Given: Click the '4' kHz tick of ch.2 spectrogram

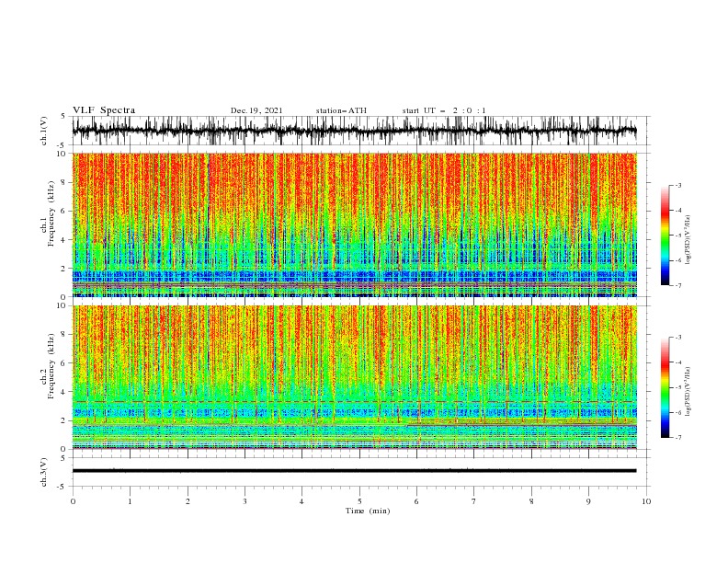Looking at the screenshot, I should click(x=63, y=392).
